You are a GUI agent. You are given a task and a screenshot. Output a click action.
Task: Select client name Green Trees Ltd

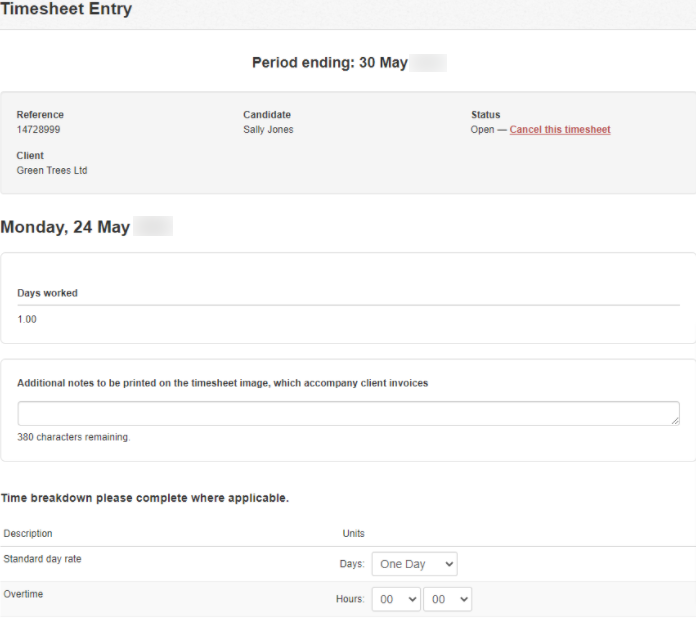52,170
